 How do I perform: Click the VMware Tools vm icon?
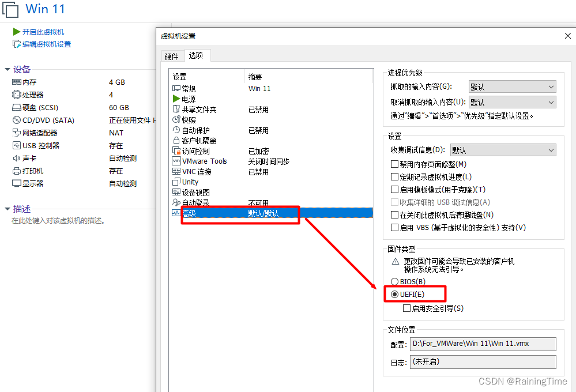(176, 161)
